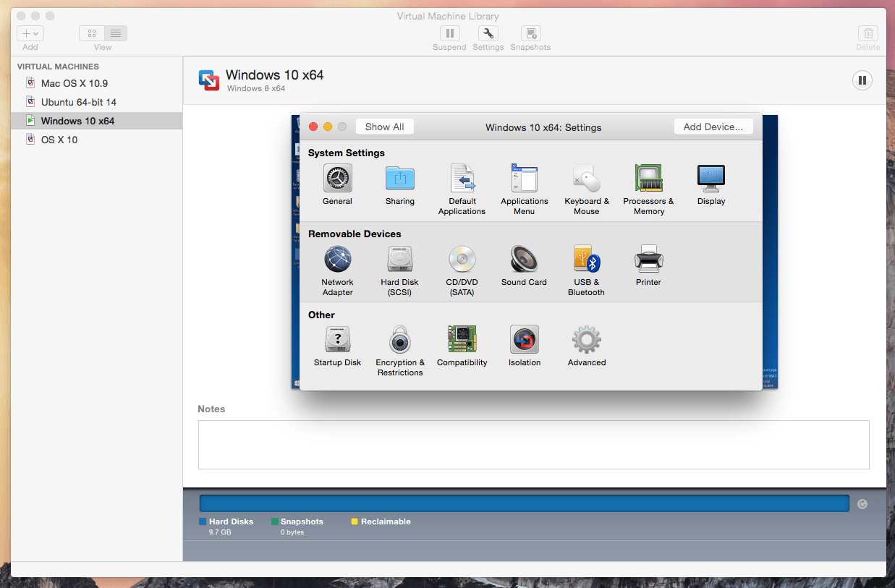Click '9.7 GB' hard disks value
895x588 pixels.
click(220, 532)
